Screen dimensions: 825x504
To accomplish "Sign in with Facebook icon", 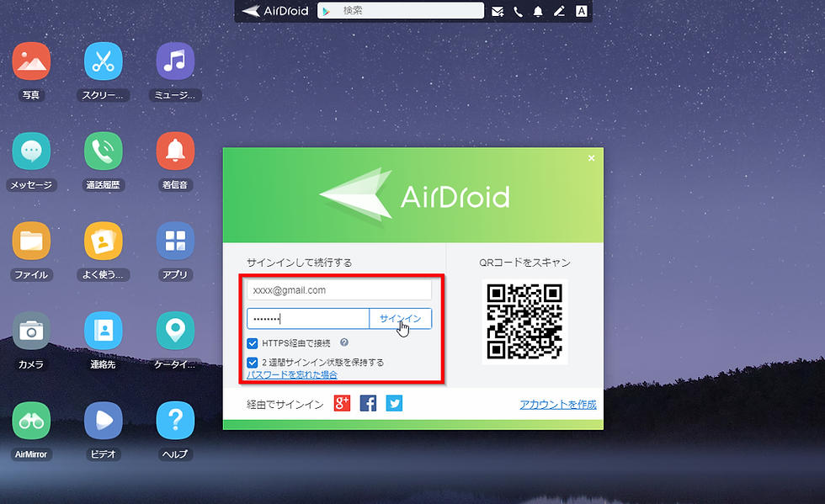I will (x=369, y=404).
